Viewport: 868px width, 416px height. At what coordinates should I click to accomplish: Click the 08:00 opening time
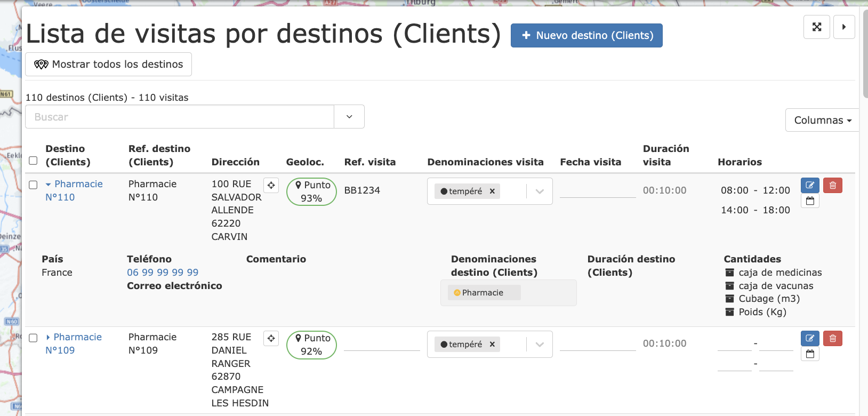click(x=735, y=190)
